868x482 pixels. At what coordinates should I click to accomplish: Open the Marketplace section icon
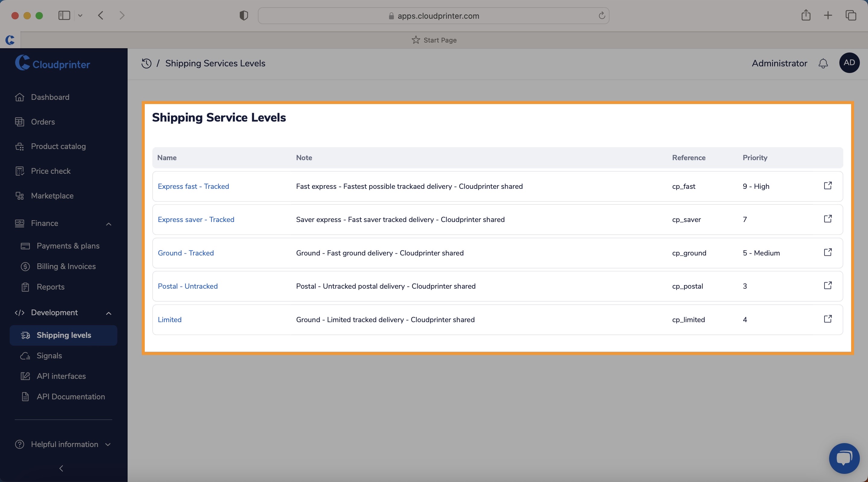tap(20, 195)
